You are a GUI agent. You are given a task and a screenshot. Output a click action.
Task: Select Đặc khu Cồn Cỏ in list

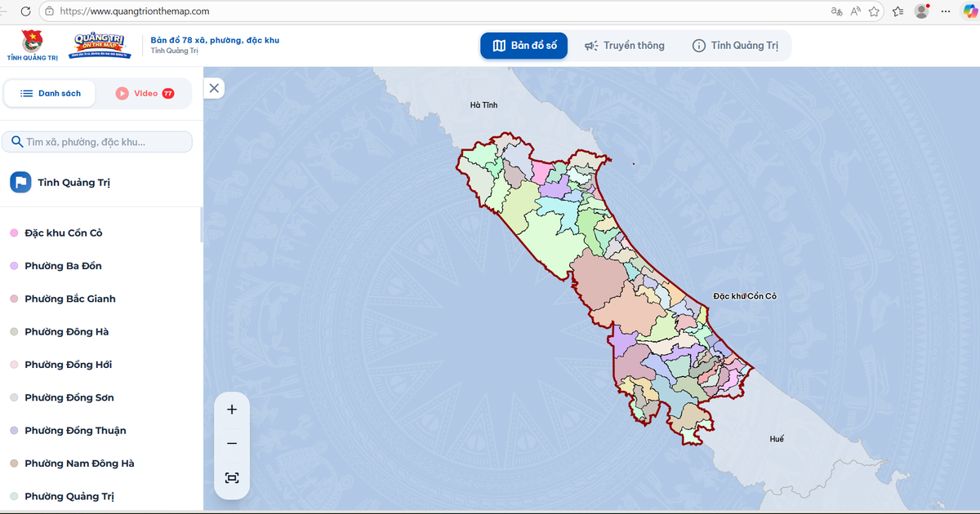pos(63,233)
